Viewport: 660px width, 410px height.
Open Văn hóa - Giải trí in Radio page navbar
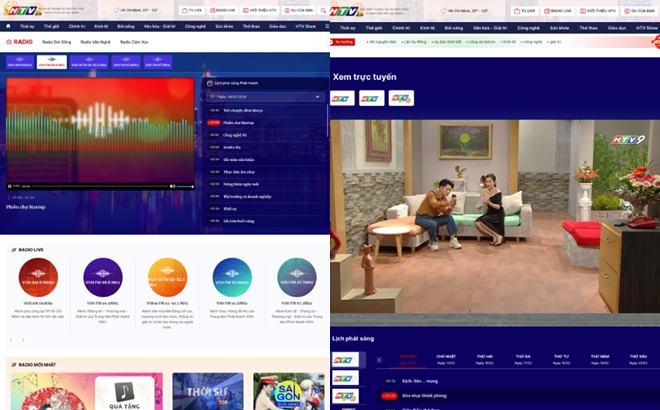pos(160,26)
